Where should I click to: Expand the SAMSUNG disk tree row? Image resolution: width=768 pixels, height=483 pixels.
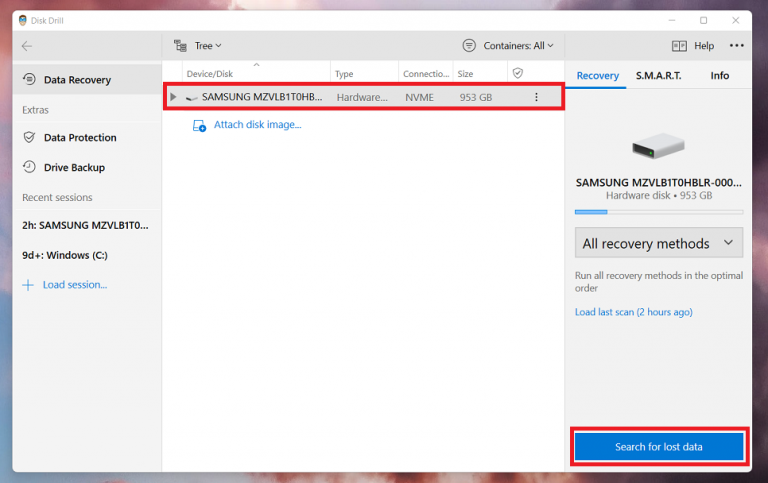[174, 97]
